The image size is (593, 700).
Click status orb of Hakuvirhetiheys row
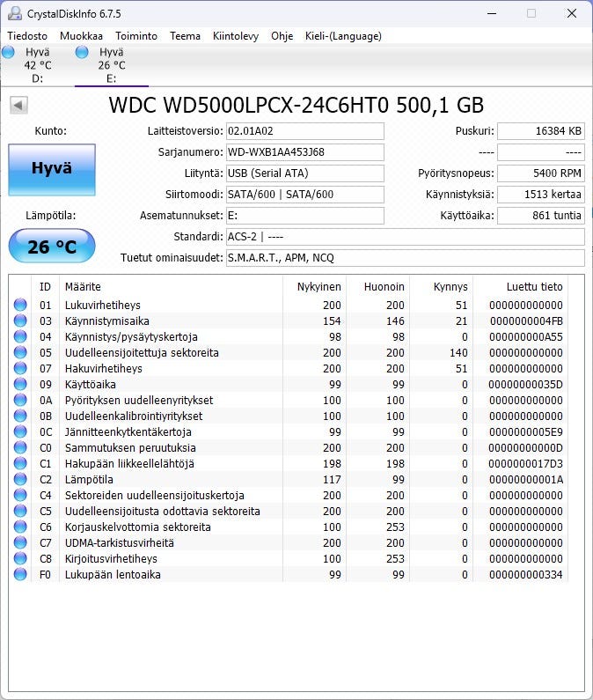tap(20, 368)
